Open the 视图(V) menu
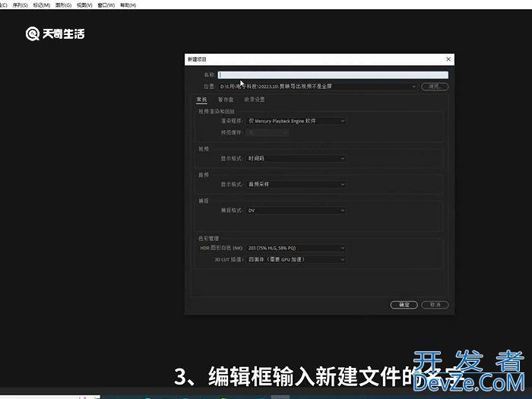This screenshot has height=399, width=532. tap(84, 5)
